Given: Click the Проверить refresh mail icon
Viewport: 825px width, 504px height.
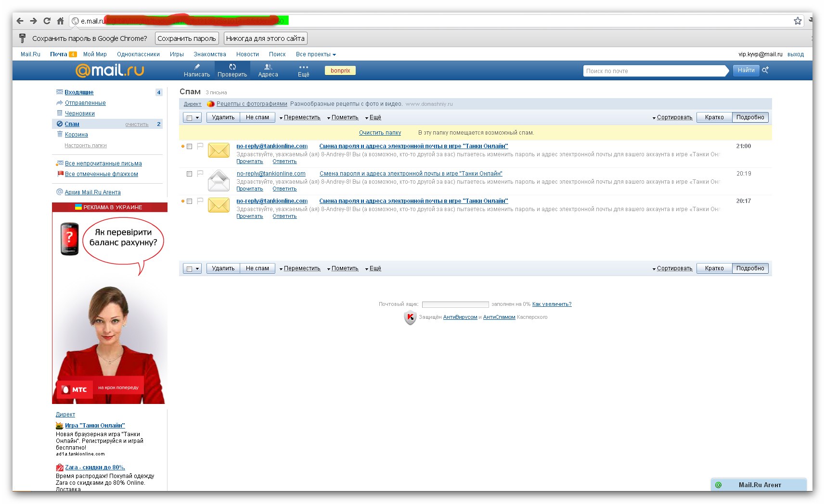Looking at the screenshot, I should [x=232, y=67].
